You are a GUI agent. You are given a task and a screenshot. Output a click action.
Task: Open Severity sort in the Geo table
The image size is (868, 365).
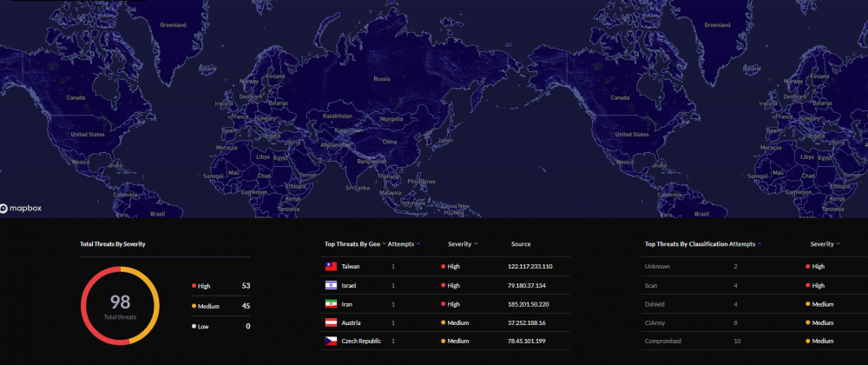[x=463, y=244]
